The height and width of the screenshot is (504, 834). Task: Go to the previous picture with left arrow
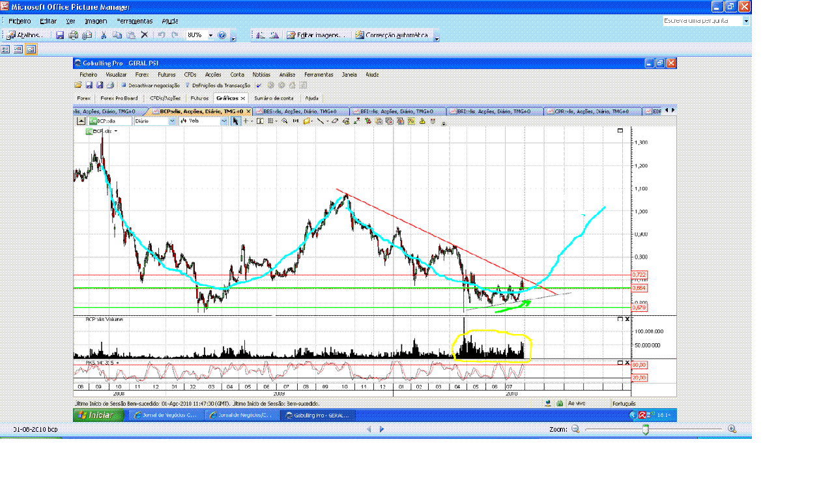tap(369, 429)
